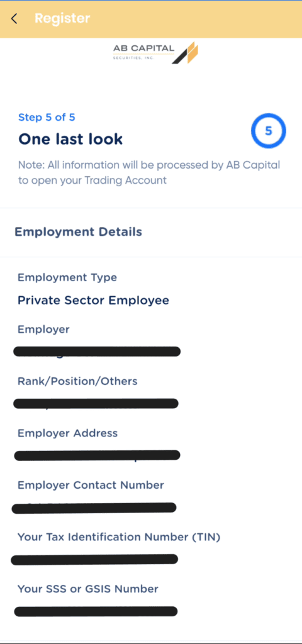Tap the redacted Employer Address value
The image size is (302, 644).
(97, 455)
